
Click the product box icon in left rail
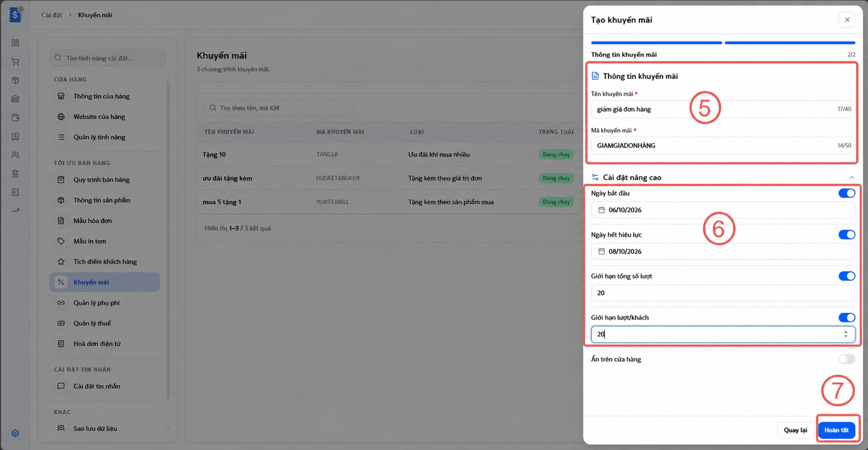[15, 80]
